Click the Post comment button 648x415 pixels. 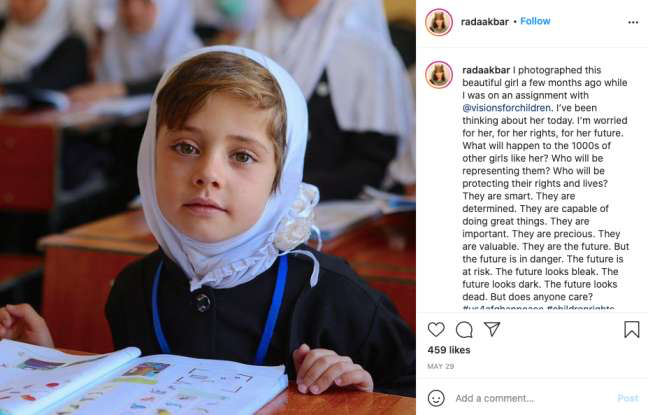[x=628, y=398]
